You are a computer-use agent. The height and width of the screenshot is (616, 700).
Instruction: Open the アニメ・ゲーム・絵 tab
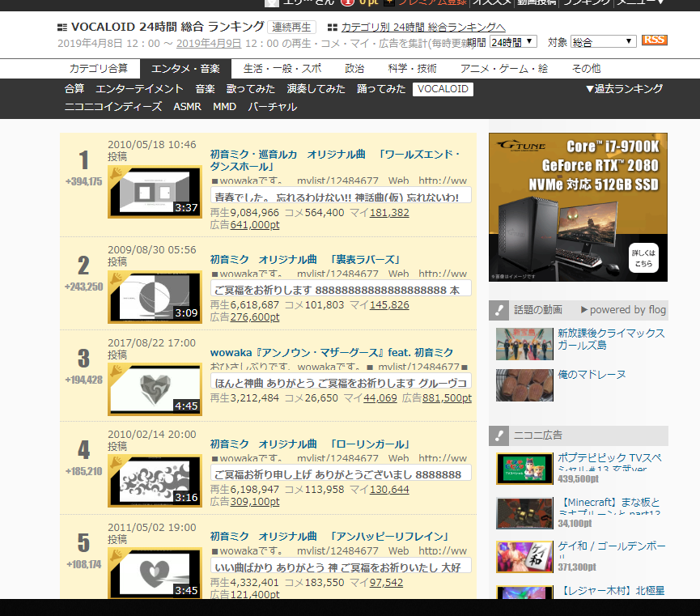[x=504, y=68]
